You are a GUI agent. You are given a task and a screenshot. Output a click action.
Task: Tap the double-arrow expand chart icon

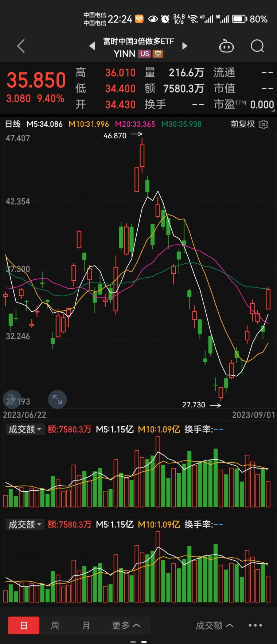(x=12, y=399)
